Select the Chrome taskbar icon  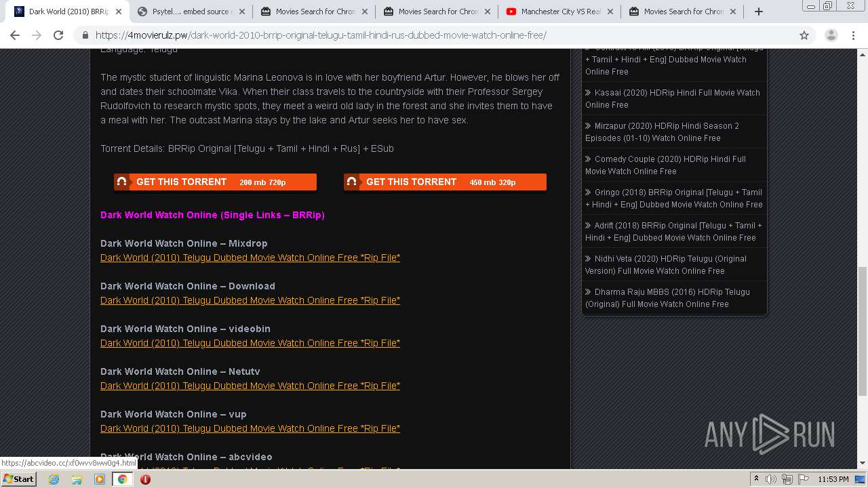pyautogui.click(x=123, y=479)
